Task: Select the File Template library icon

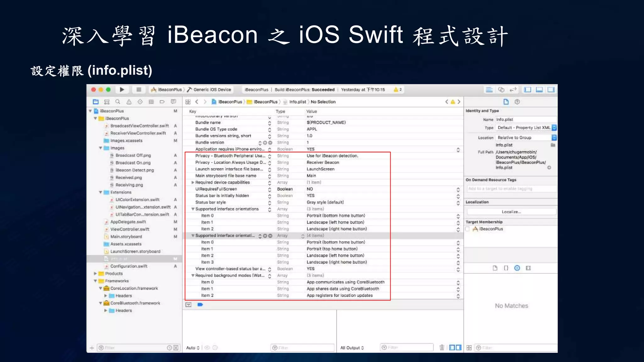Action: (x=495, y=268)
